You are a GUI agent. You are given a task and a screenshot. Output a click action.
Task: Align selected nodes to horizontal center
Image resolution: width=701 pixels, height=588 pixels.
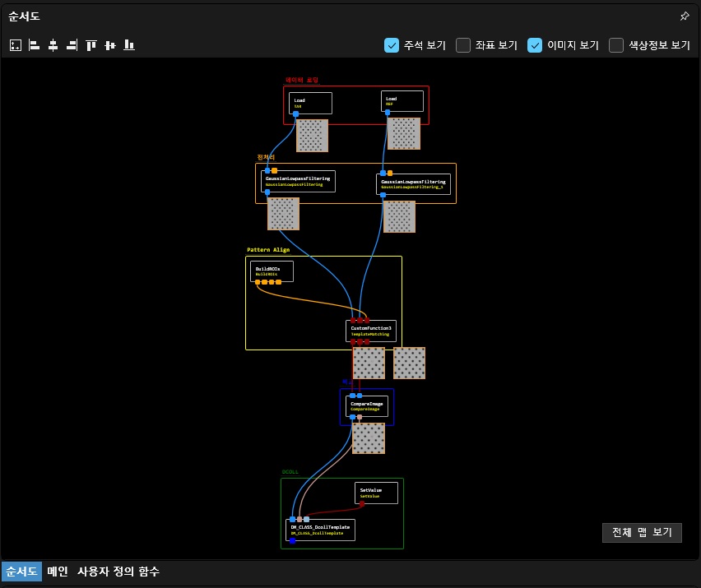point(53,45)
